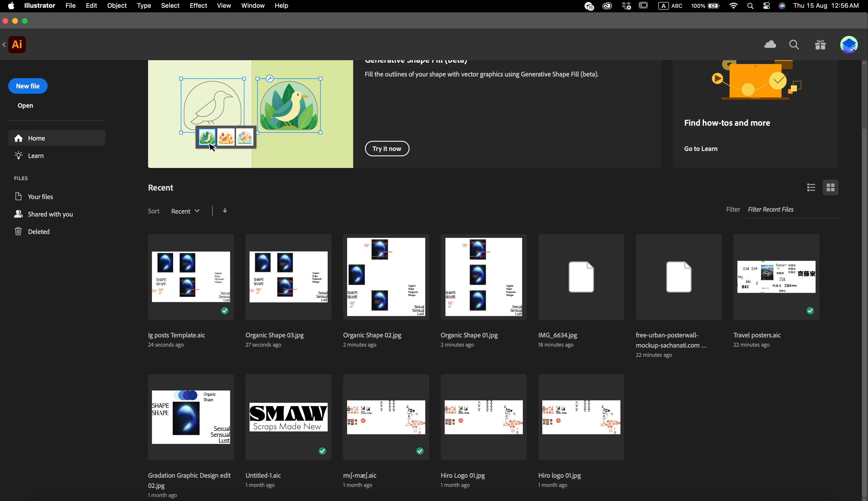Image resolution: width=868 pixels, height=501 pixels.
Task: Click the New file button
Action: (x=28, y=86)
